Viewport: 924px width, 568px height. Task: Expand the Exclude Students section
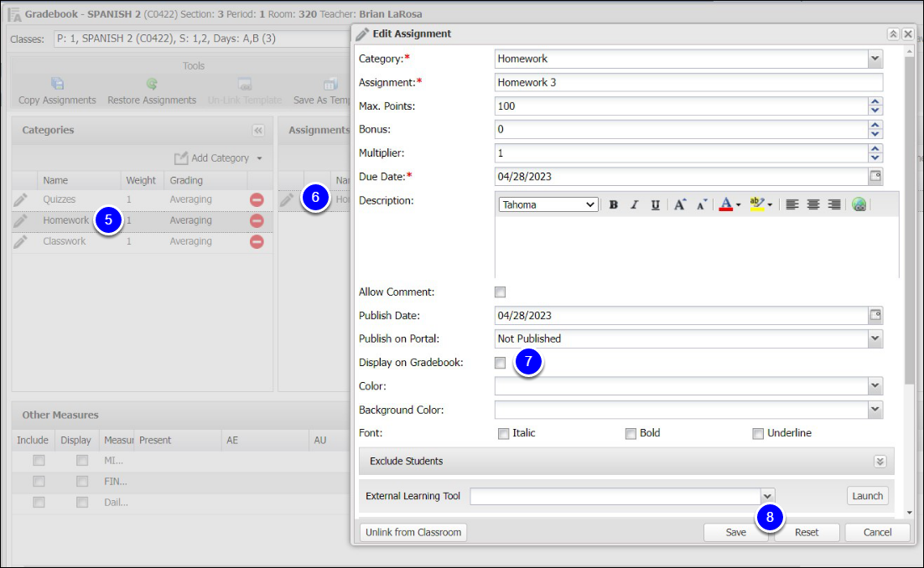pyautogui.click(x=880, y=461)
